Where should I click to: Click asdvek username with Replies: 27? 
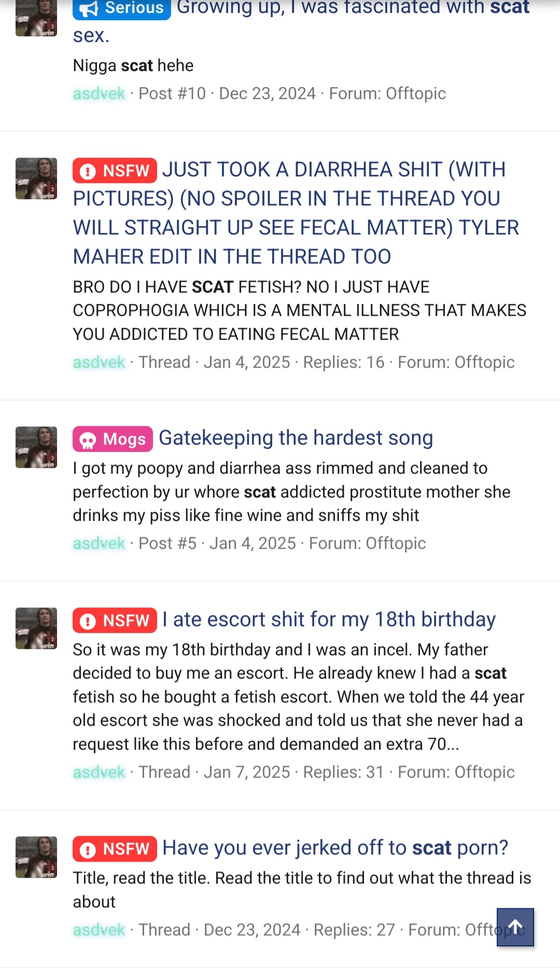click(99, 930)
